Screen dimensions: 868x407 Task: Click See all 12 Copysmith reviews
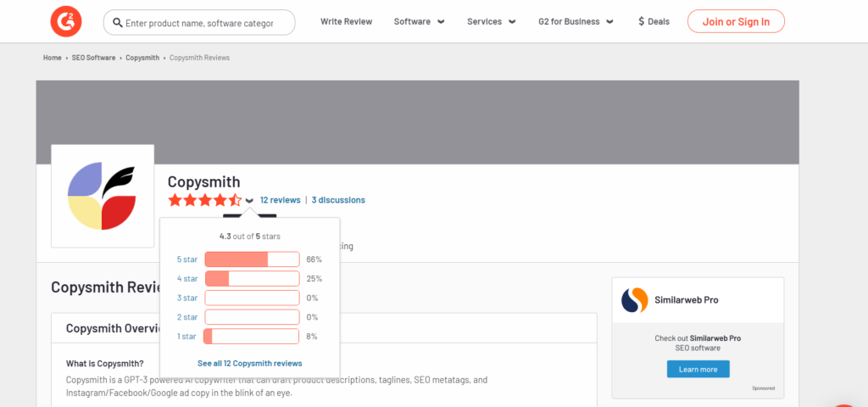tap(249, 363)
